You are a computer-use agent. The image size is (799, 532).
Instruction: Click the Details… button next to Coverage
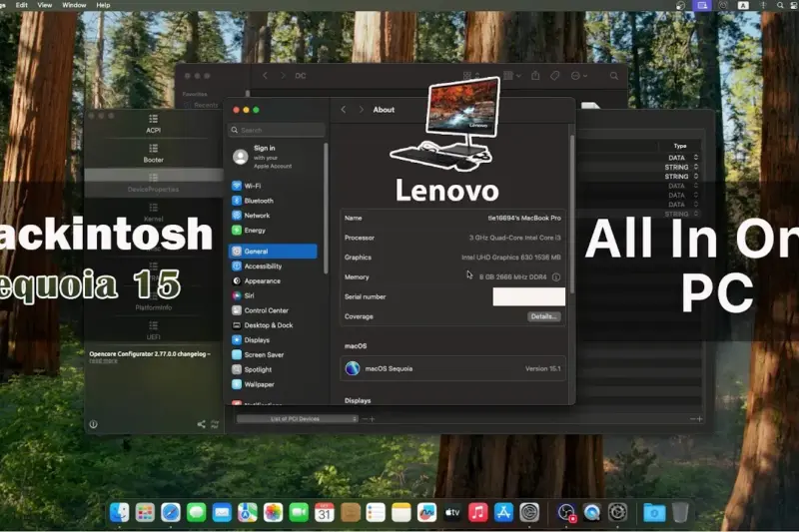point(543,316)
